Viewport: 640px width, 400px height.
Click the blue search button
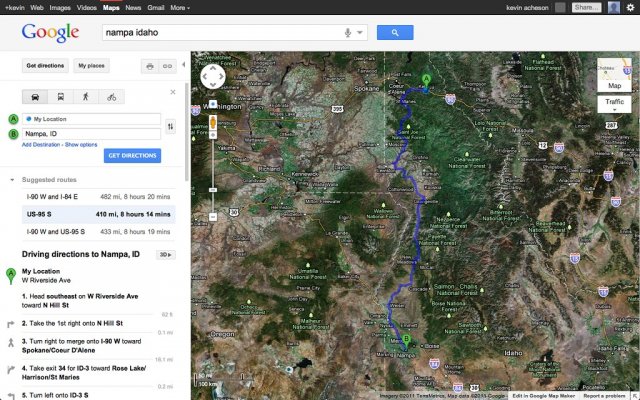tap(395, 33)
